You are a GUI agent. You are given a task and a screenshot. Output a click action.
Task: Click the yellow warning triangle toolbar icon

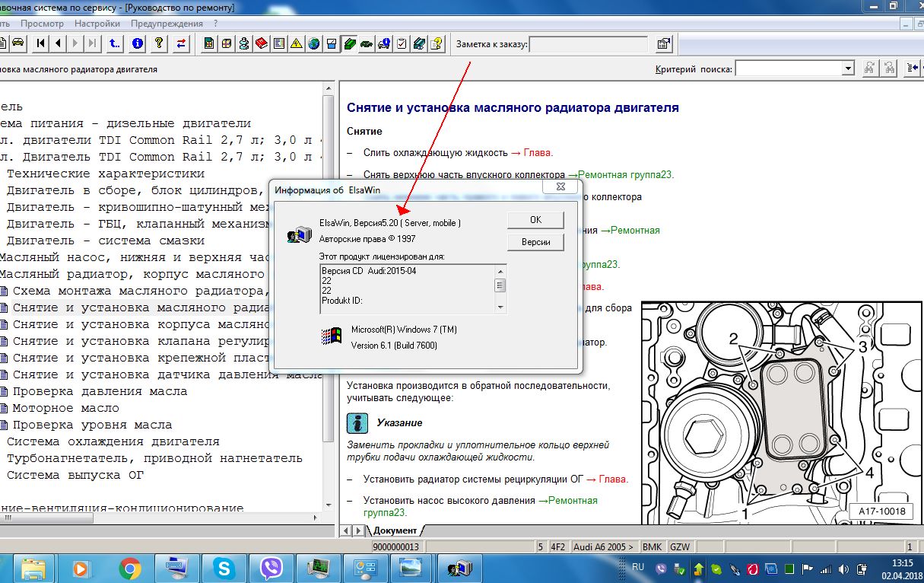coord(297,43)
